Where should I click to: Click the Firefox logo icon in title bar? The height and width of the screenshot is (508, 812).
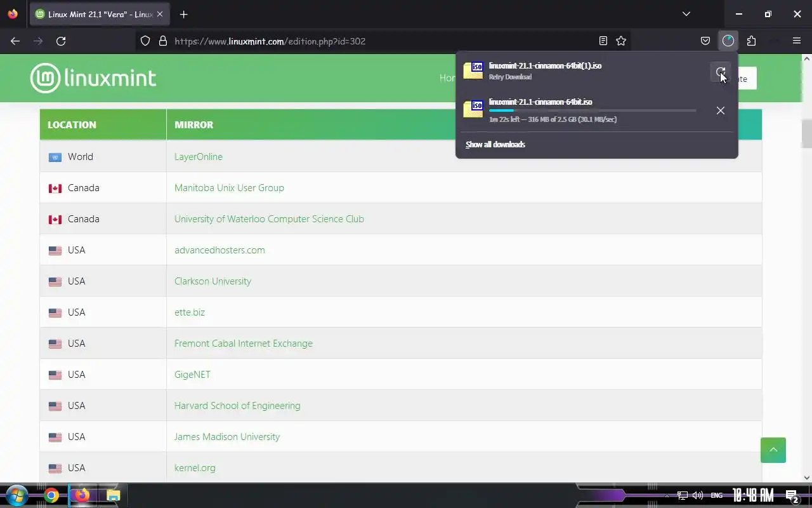click(x=13, y=14)
